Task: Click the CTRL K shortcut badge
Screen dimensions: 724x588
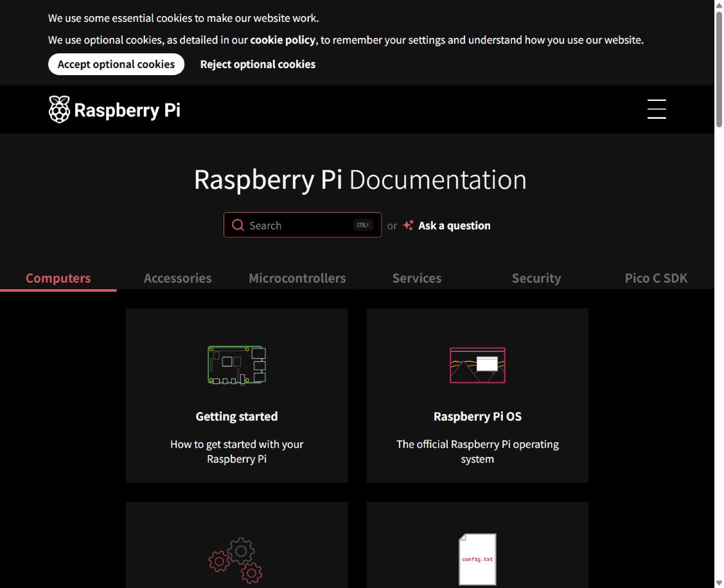Action: [364, 225]
